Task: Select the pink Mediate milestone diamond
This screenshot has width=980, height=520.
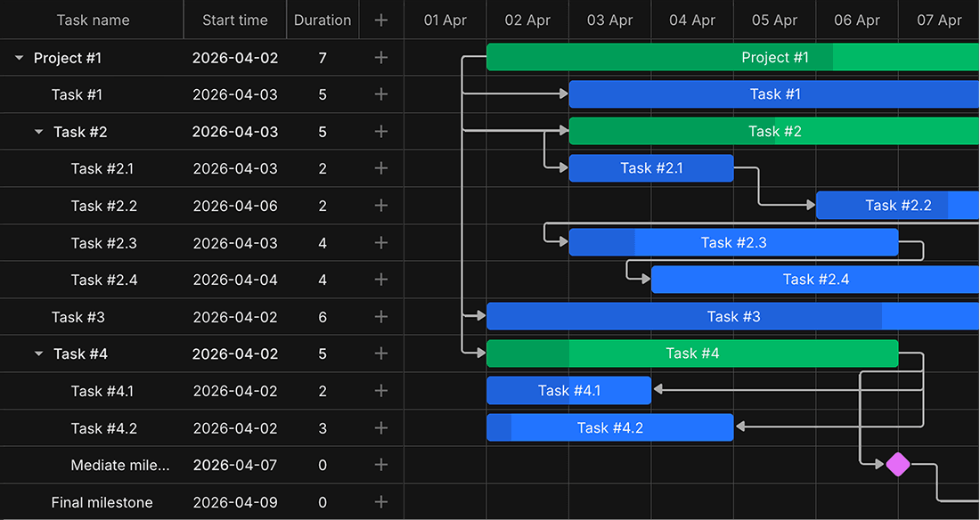Action: pos(898,465)
